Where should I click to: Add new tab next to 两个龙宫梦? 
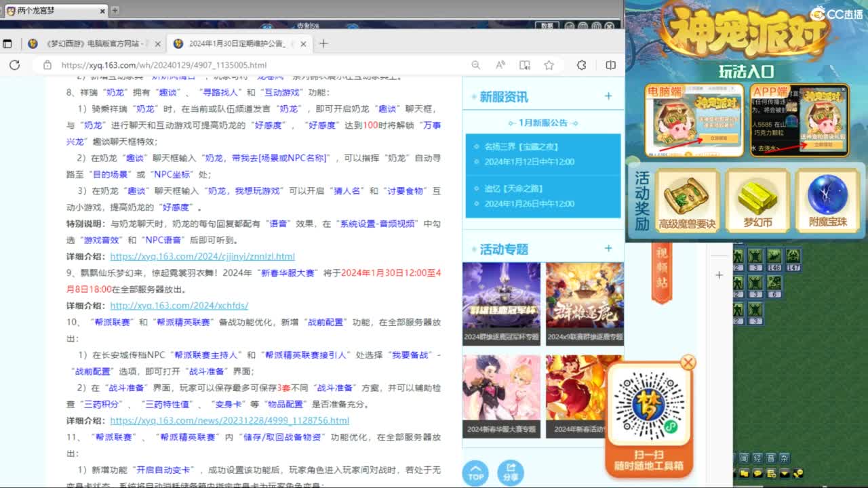[x=115, y=10]
